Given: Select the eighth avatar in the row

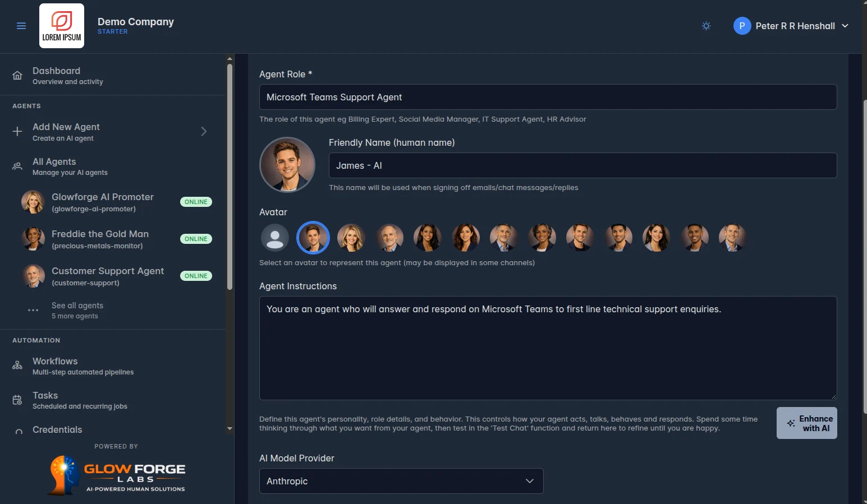Looking at the screenshot, I should tap(542, 238).
